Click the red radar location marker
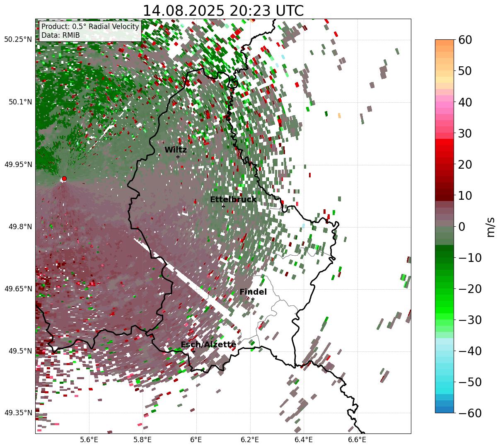 coord(64,179)
